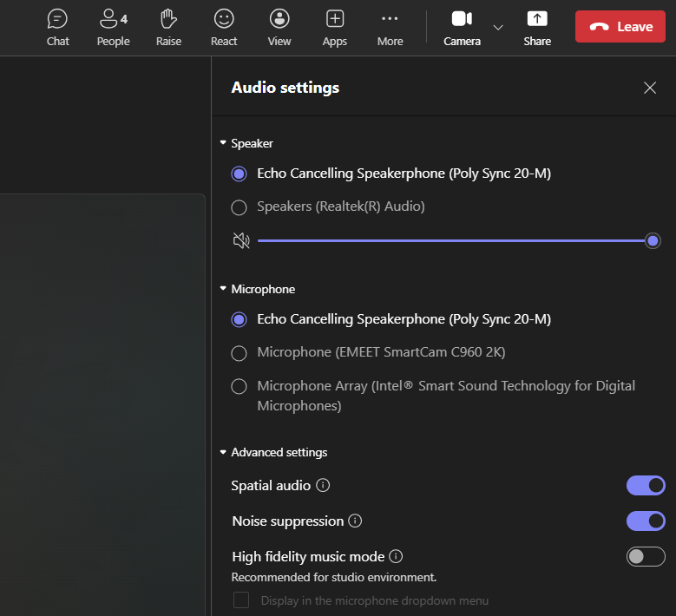
Task: Click the speaker mute icon beside volume slider
Action: 241,240
